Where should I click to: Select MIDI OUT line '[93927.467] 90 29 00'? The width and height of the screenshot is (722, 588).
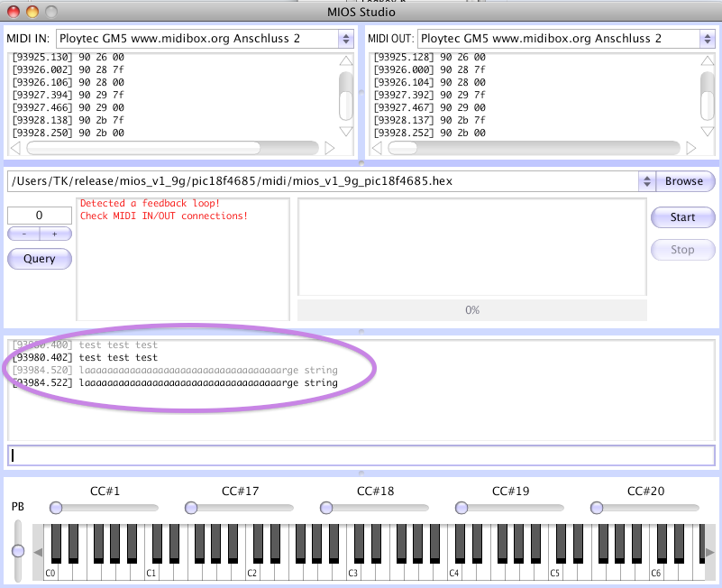click(430, 107)
